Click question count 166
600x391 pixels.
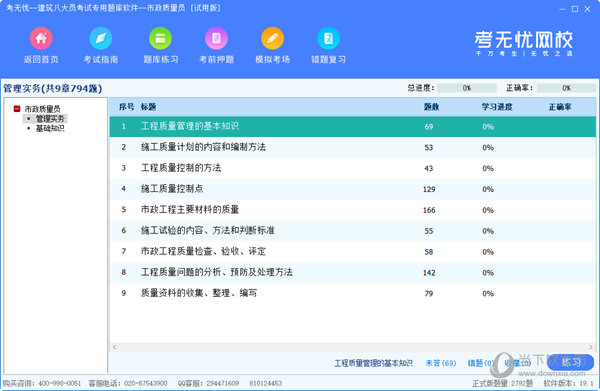click(x=429, y=210)
